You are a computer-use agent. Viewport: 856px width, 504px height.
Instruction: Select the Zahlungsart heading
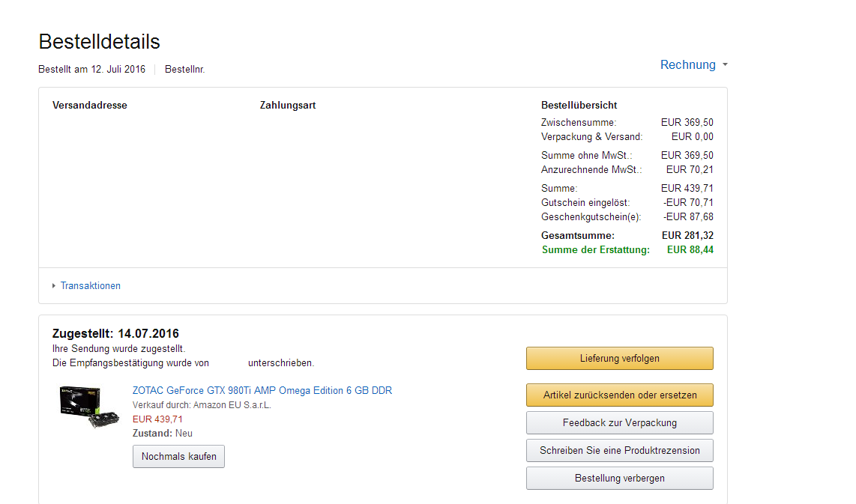[x=288, y=106]
